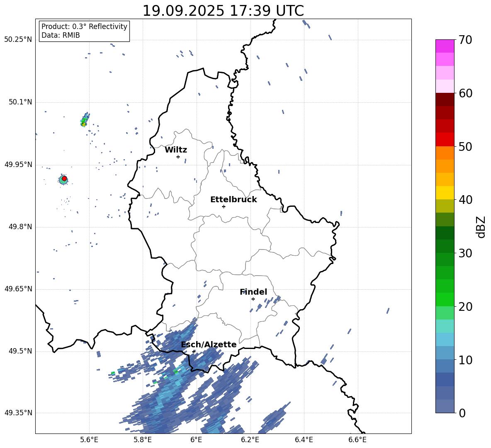Click the cross marker below Ettelbruck

coord(224,206)
